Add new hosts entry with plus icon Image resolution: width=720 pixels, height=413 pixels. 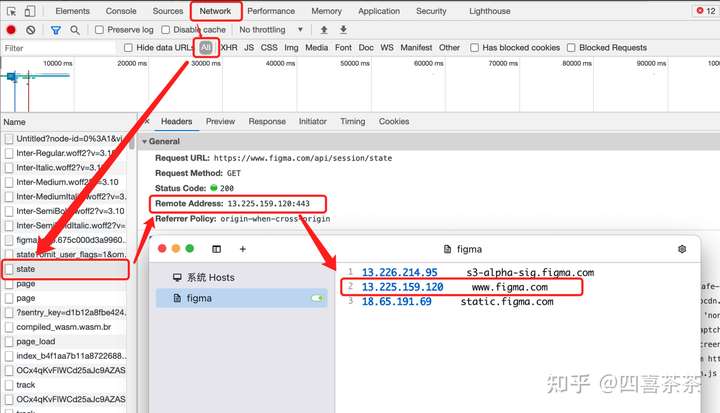pyautogui.click(x=242, y=249)
